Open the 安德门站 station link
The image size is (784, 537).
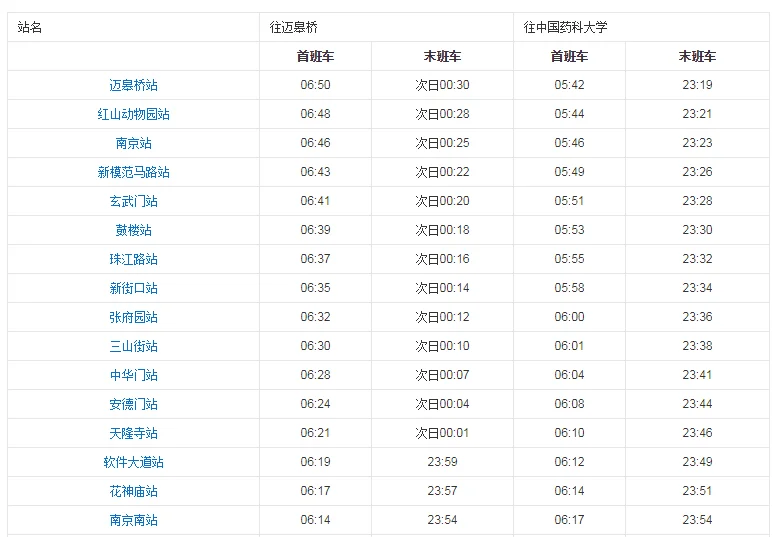pos(134,404)
